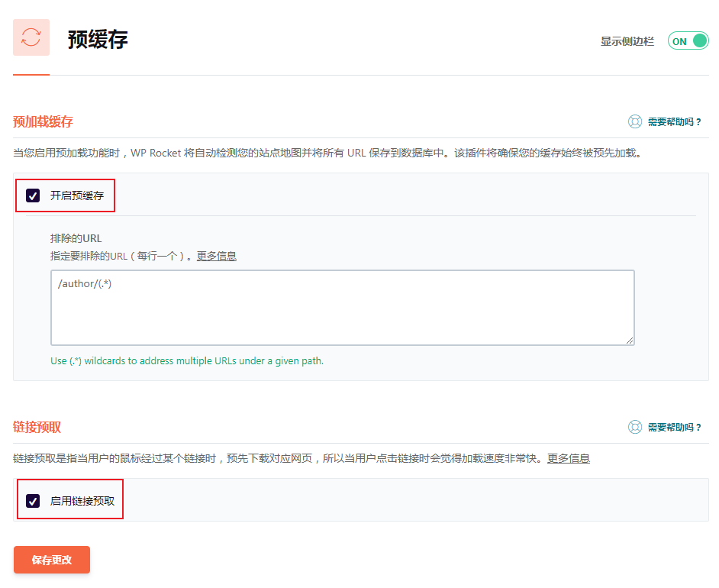Screen dimensions: 719x588
Task: Click the 开启预缓存 label text
Action: (x=76, y=195)
